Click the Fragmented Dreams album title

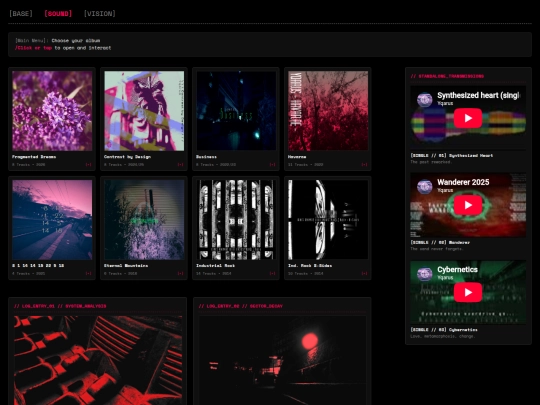coord(34,157)
